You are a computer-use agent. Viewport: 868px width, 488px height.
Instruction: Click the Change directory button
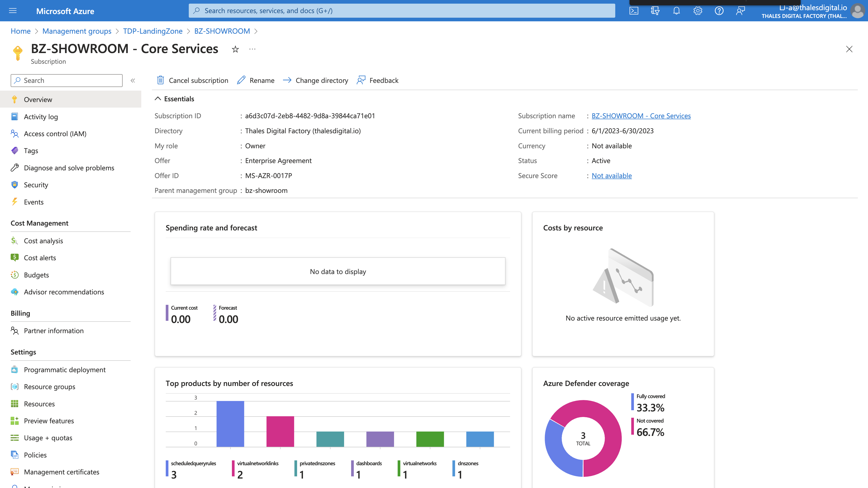tap(316, 80)
